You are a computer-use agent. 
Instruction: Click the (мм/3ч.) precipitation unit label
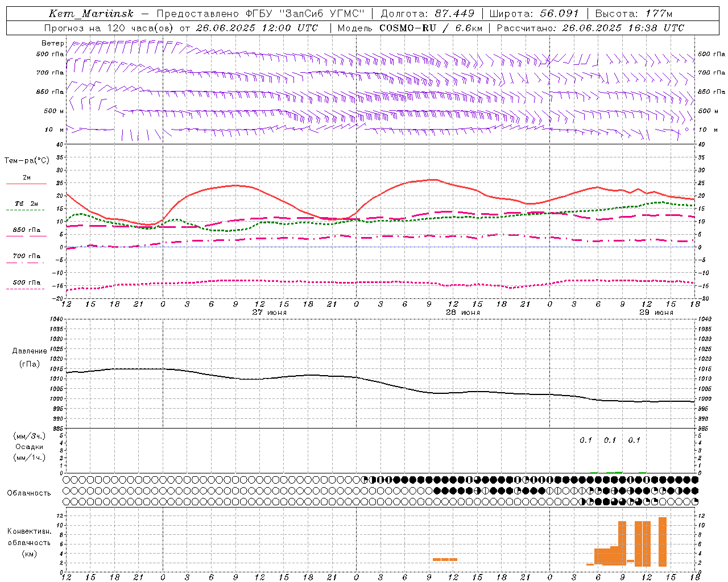[x=30, y=436]
